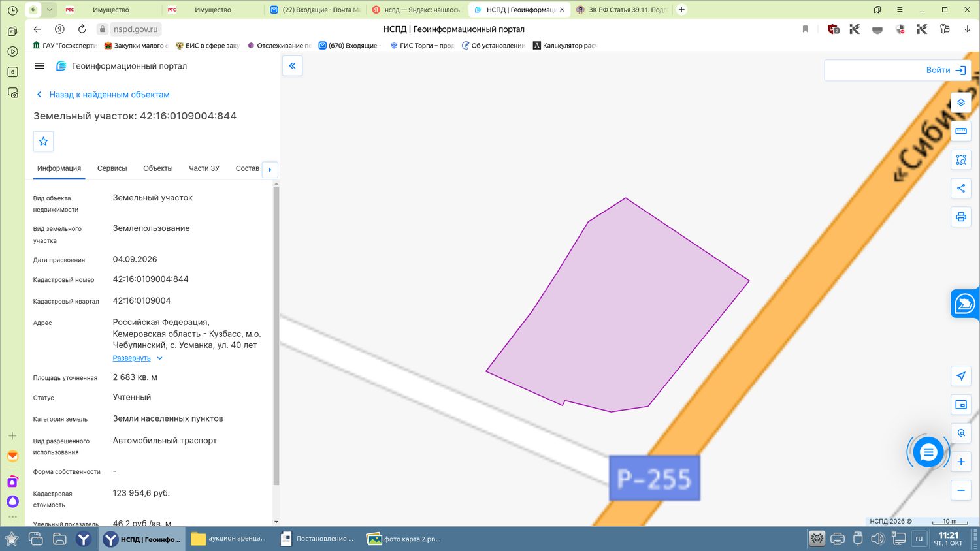Switch keyboard layout via ru indicator

[919, 539]
